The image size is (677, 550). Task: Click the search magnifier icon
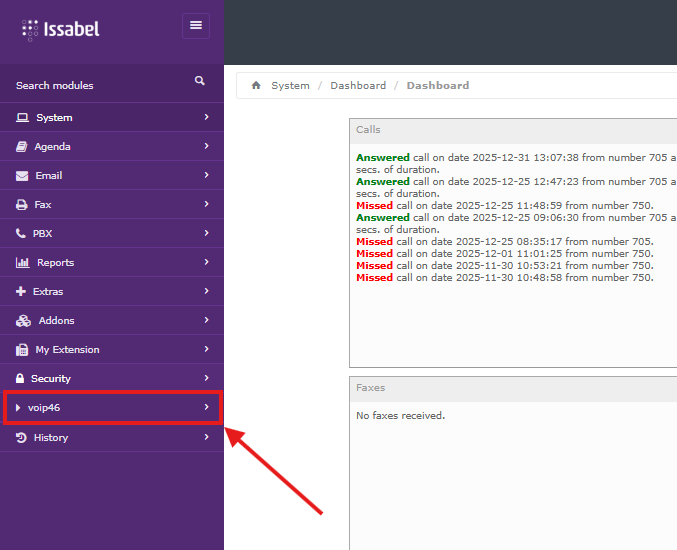point(199,81)
